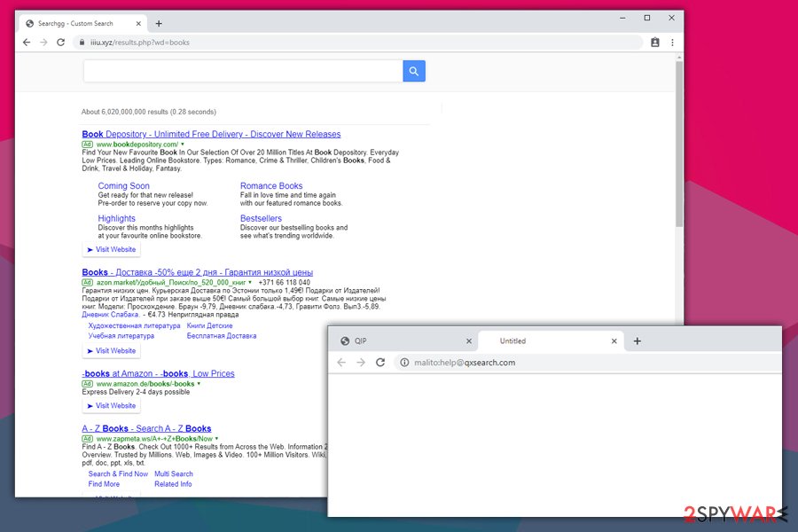Focus the mailto:help@qxsearch.com address bar
The width and height of the screenshot is (798, 532).
(588, 363)
